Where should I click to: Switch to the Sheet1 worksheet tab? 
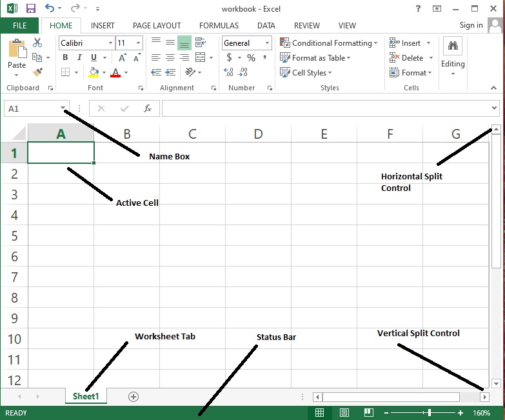[86, 396]
